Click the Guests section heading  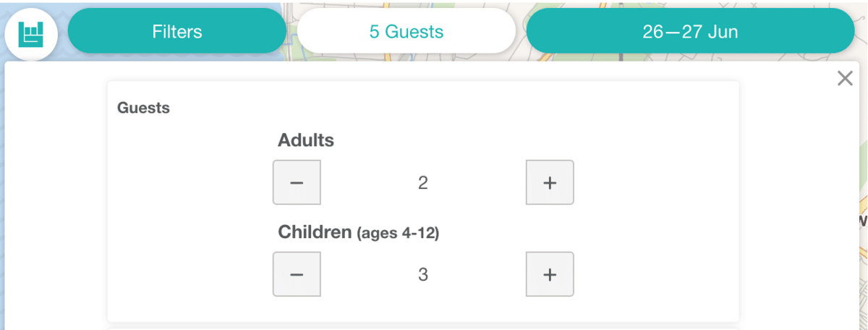(x=143, y=108)
